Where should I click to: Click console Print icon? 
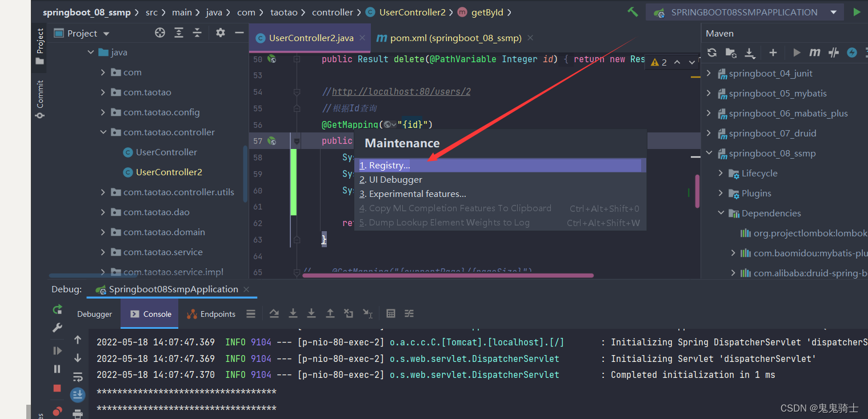coord(78,413)
